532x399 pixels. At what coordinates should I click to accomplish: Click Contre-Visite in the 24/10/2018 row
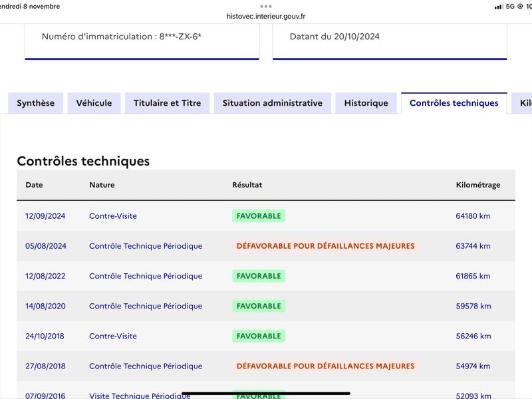click(x=113, y=336)
